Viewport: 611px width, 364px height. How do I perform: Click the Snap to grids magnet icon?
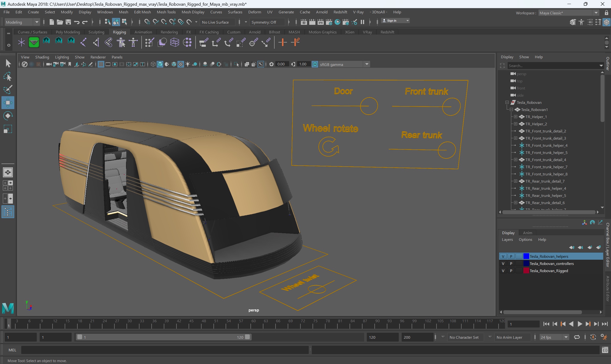click(x=147, y=22)
